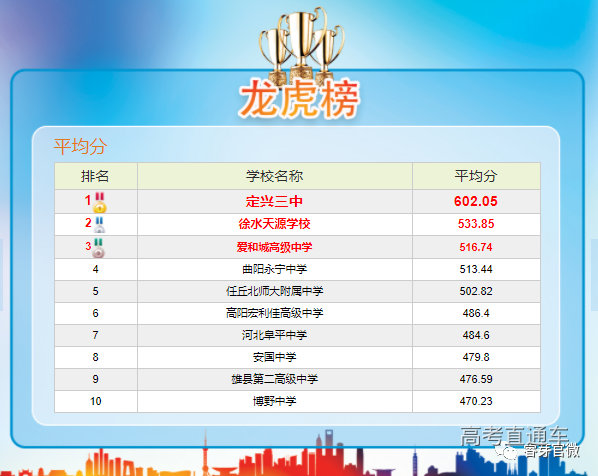Click rank number 8 in the table
The height and width of the screenshot is (476, 598).
(95, 357)
